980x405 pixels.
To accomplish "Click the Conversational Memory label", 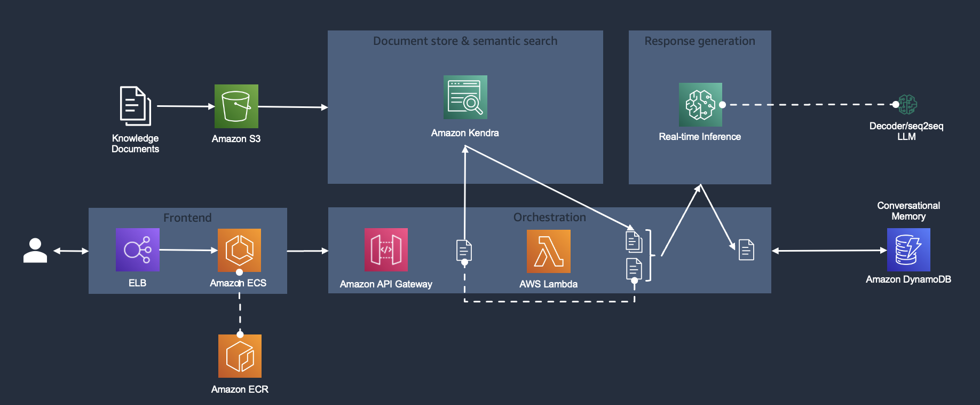I will click(x=908, y=211).
